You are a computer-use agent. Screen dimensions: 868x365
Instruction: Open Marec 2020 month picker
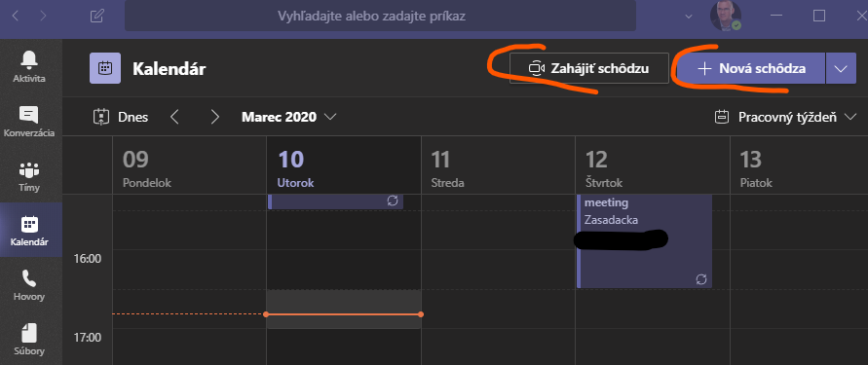click(289, 117)
